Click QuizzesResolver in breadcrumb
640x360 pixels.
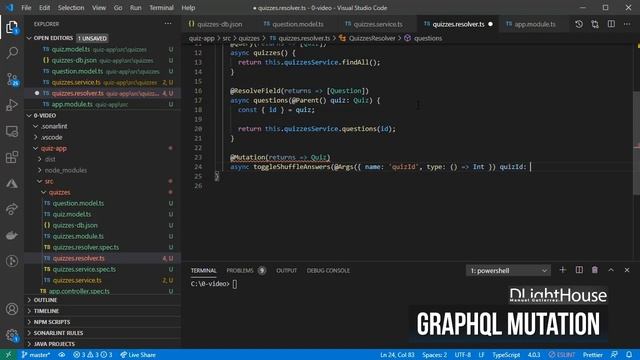[x=372, y=38]
